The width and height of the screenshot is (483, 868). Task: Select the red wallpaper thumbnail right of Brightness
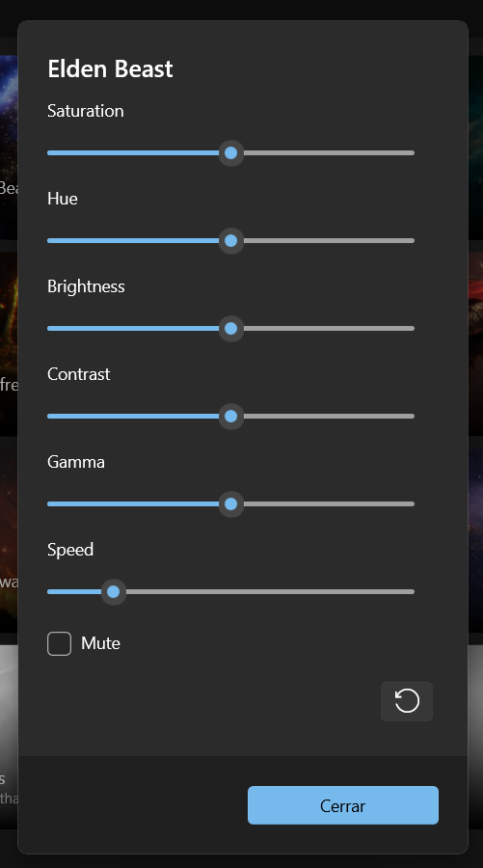tap(475, 343)
